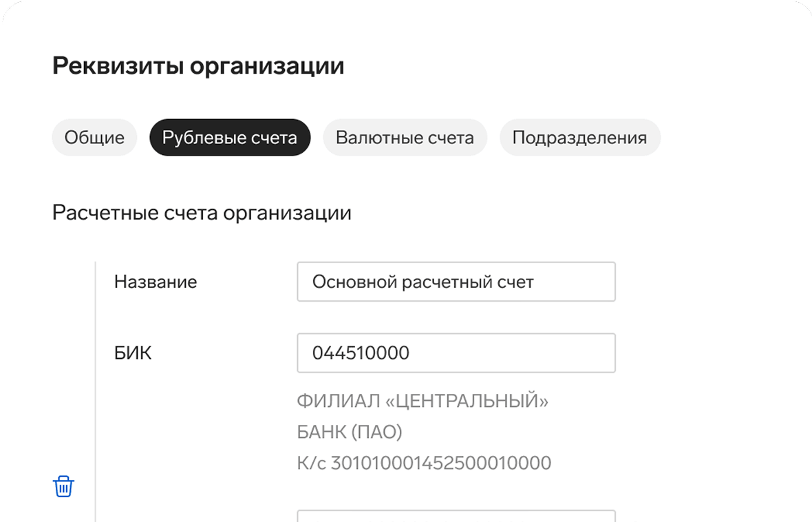Select the Подразделения tab
The image size is (812, 522).
(x=580, y=137)
